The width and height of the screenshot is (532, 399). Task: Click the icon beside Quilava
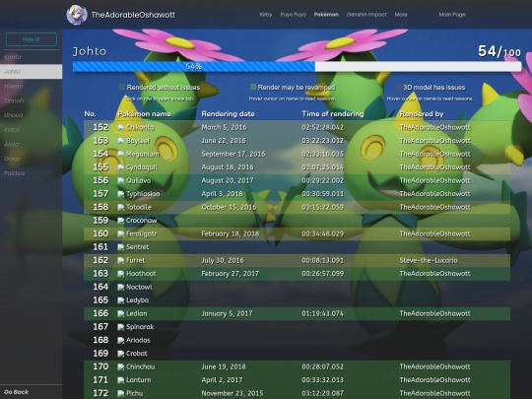(121, 180)
